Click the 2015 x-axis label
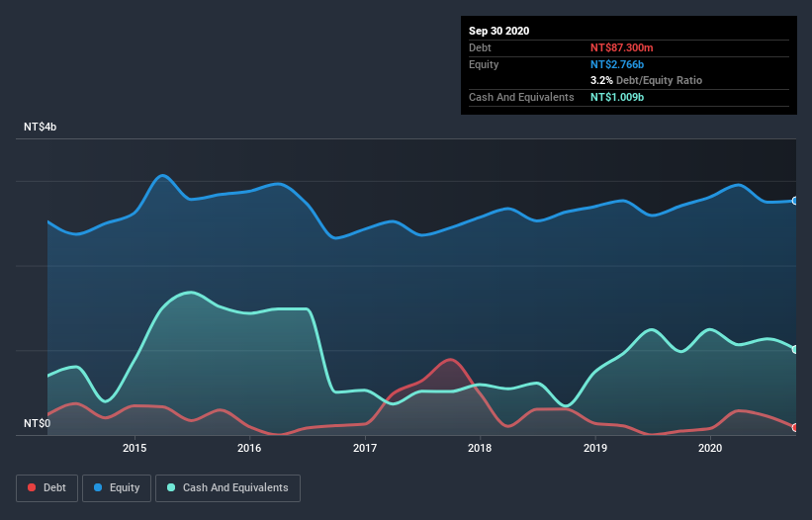The width and height of the screenshot is (812, 520). (135, 448)
